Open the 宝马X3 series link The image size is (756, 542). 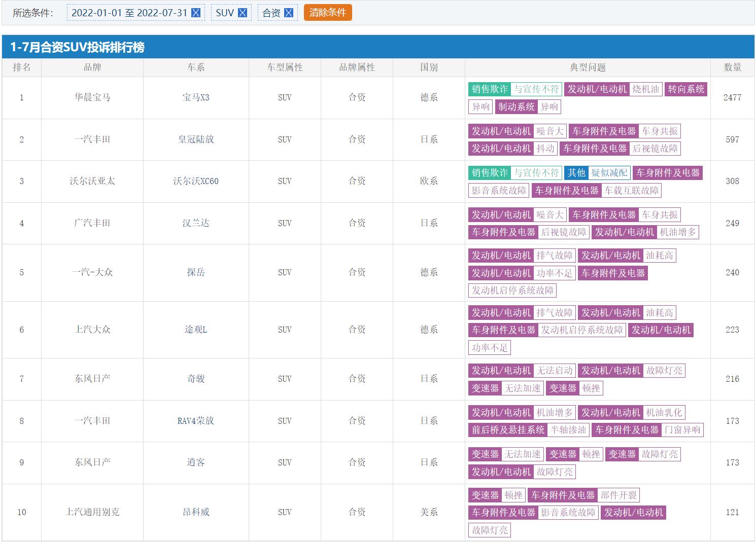pos(196,97)
